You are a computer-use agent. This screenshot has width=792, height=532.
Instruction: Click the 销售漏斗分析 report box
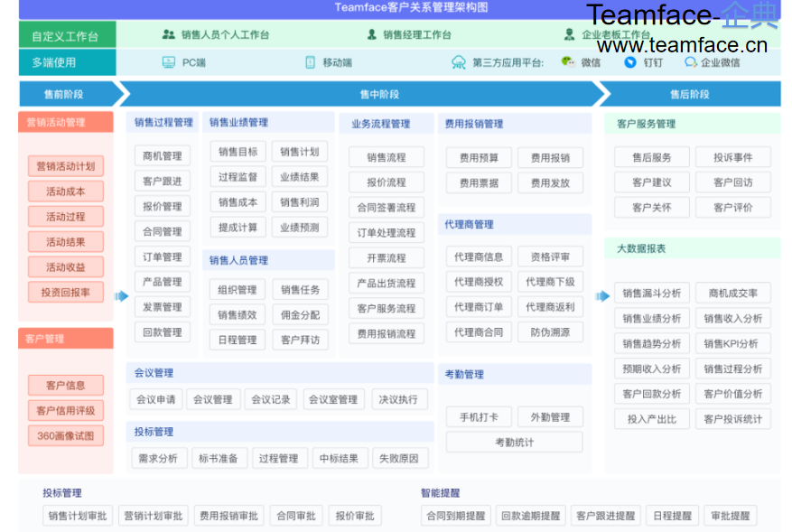(x=651, y=293)
